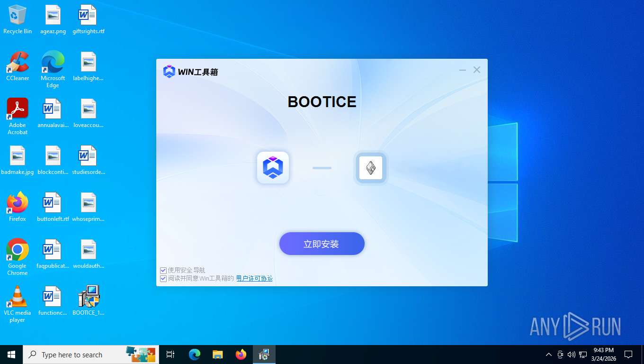Click the 立即安装 install button
The image size is (644, 364).
click(x=322, y=244)
